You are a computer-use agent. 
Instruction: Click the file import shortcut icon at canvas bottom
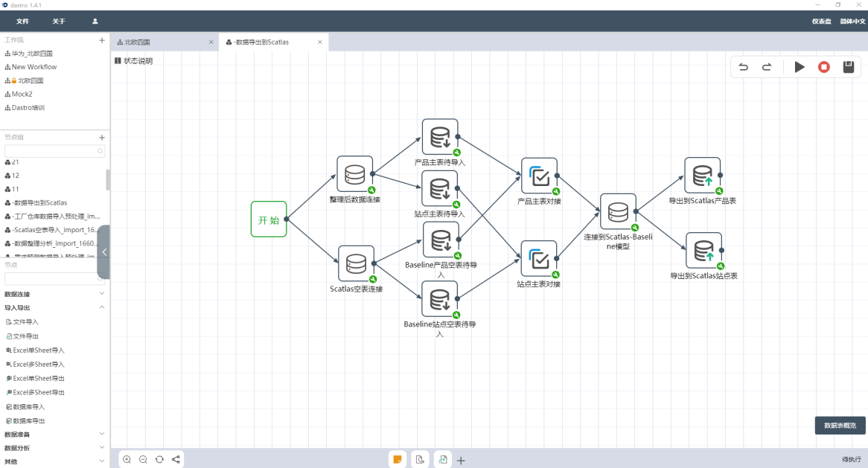420,459
